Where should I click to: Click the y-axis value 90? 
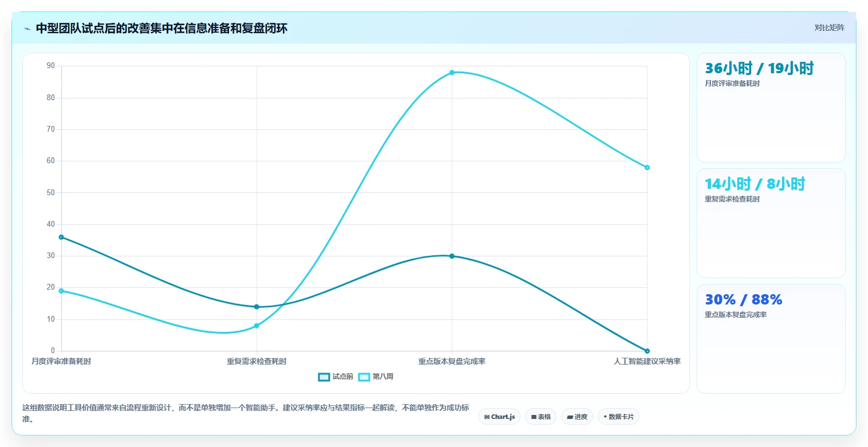[x=51, y=66]
